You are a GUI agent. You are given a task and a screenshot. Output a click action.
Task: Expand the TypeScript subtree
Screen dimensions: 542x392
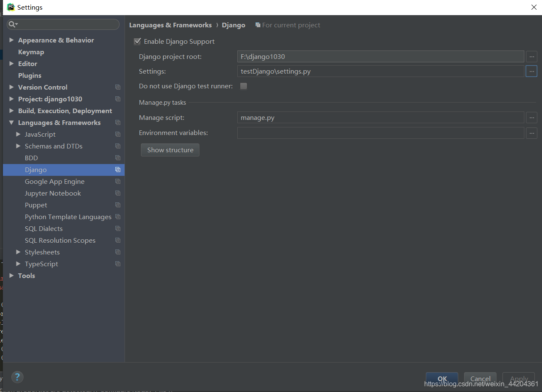pos(18,264)
